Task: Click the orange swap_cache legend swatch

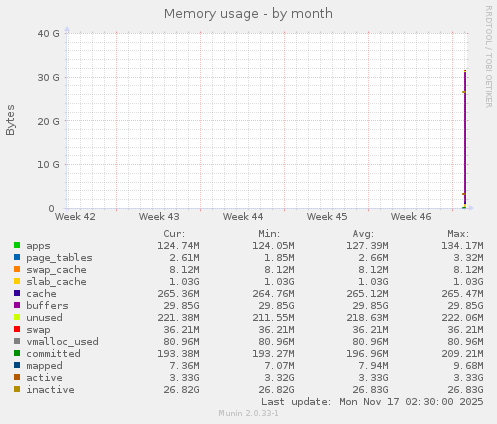Action: (17, 269)
